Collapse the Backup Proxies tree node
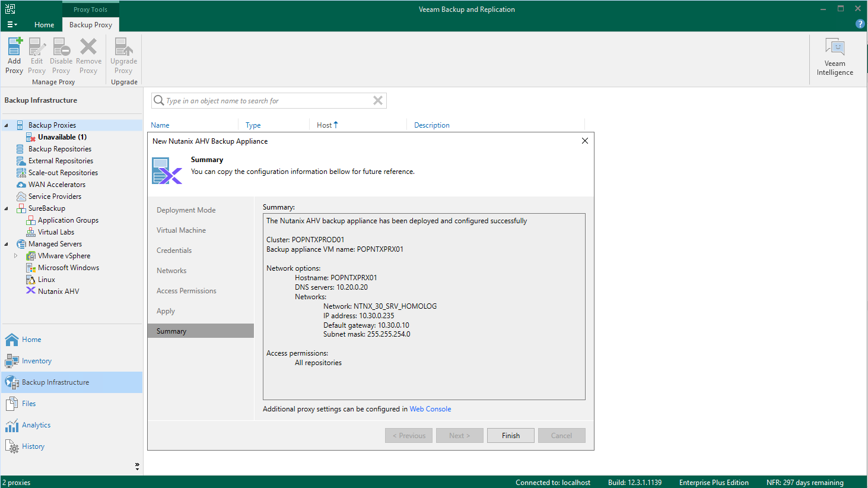 pyautogui.click(x=6, y=125)
